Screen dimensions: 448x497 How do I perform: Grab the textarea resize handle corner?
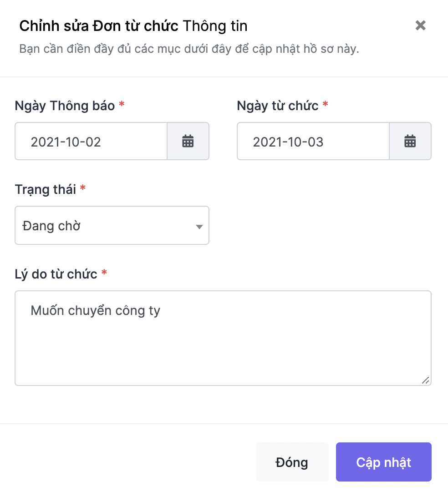click(x=426, y=380)
